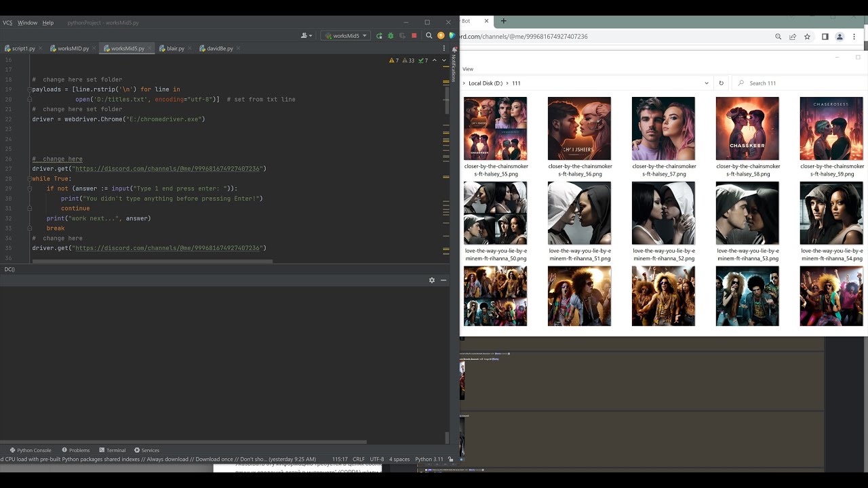Viewport: 868px width, 488px height.
Task: Click the CRLF line separator in status bar
Action: pos(359,460)
